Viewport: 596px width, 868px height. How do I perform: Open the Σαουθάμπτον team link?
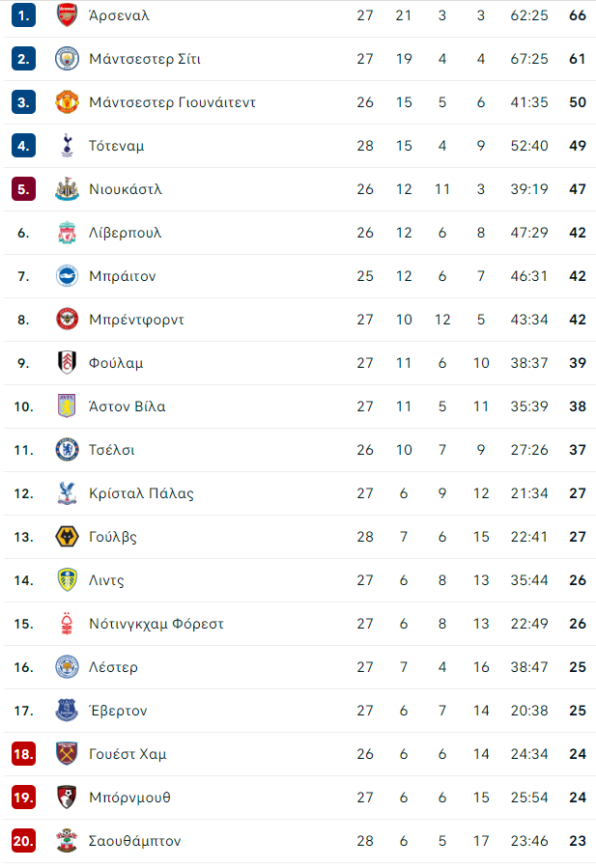(x=135, y=841)
